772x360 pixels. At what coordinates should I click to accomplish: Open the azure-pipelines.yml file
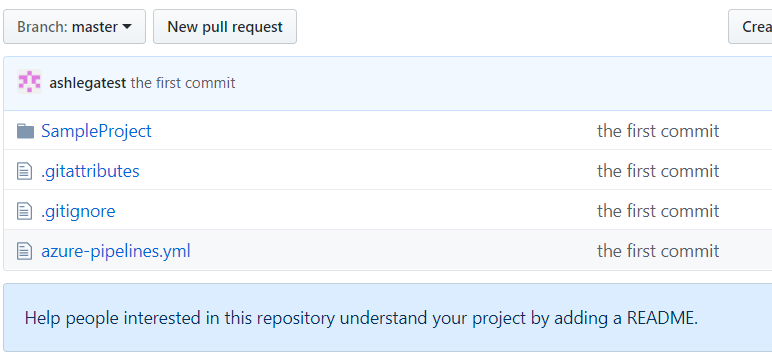116,251
